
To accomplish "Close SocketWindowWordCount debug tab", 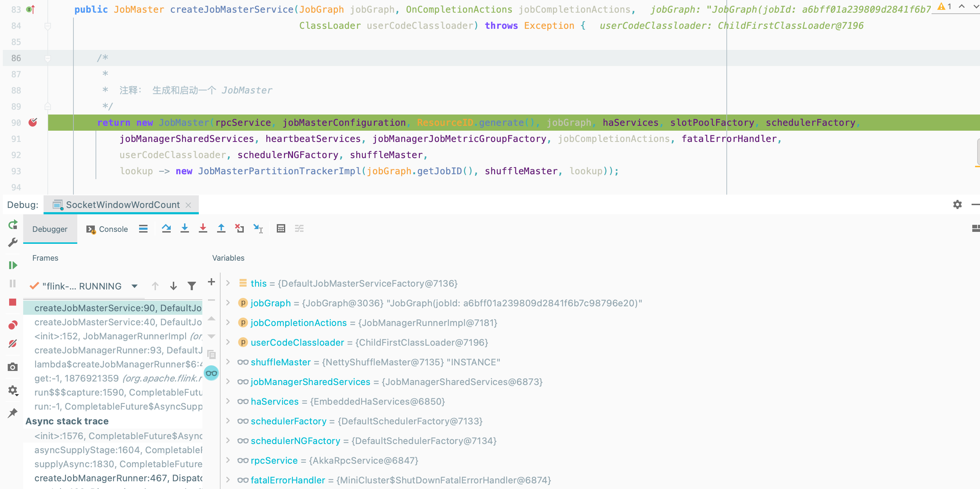I will coord(188,205).
